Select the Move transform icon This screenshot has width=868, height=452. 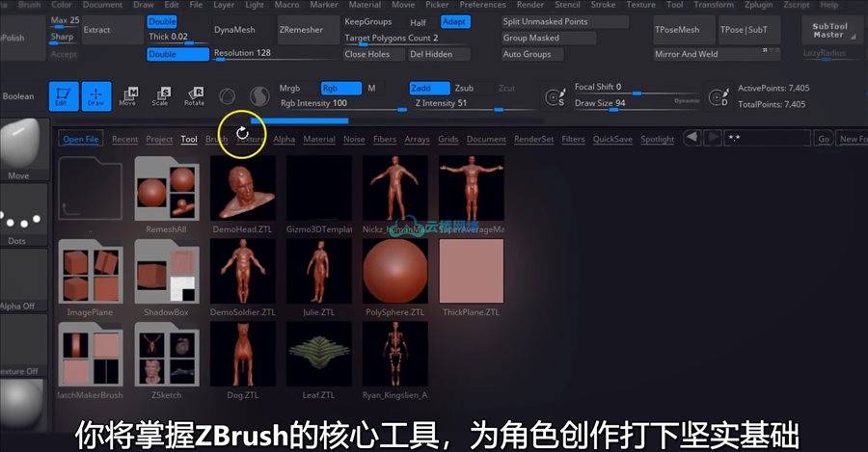pos(128,96)
